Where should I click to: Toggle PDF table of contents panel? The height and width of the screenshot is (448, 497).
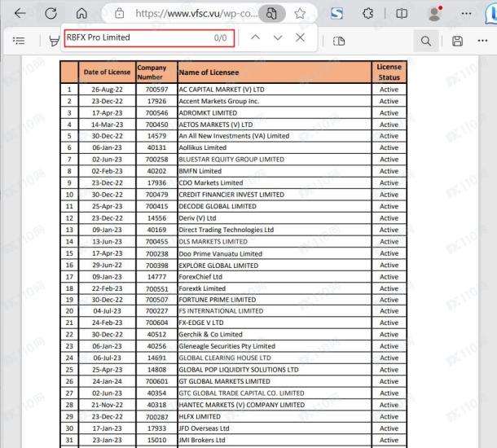[x=19, y=41]
